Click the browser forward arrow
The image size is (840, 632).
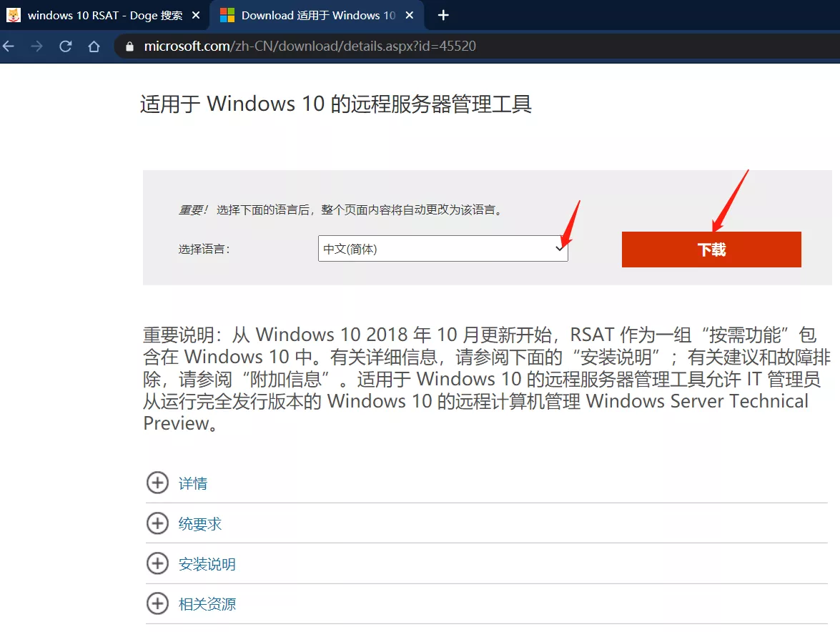(x=37, y=46)
